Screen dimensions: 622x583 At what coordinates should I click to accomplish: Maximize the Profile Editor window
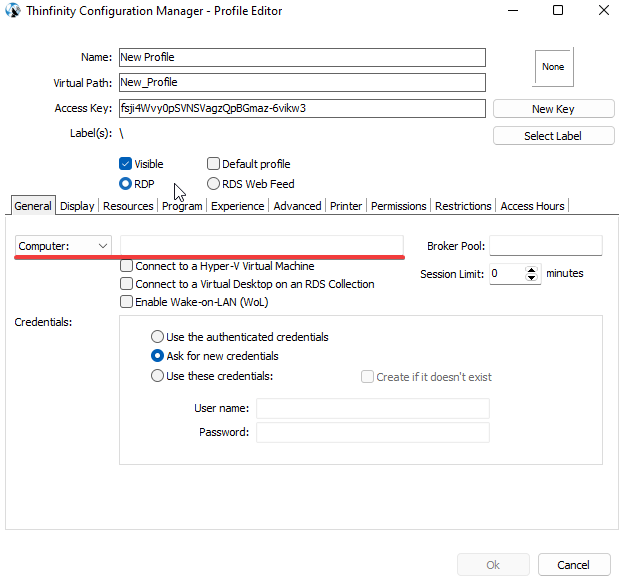[x=558, y=10]
